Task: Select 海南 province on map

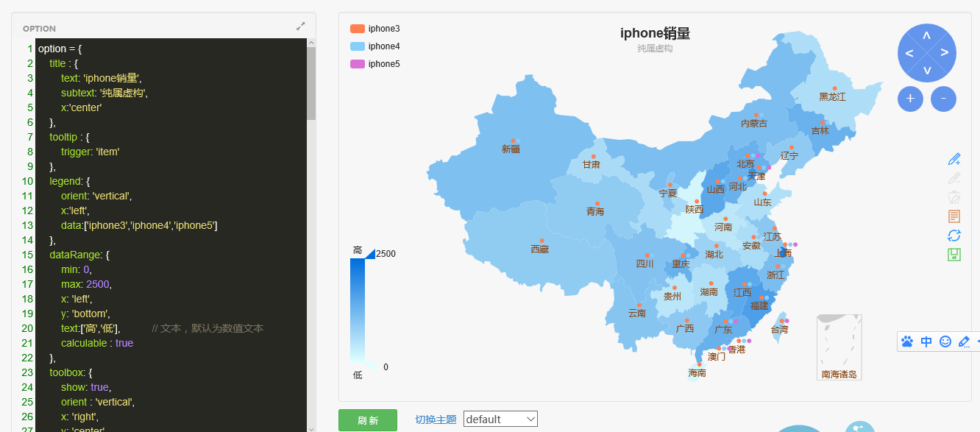Action: point(697,373)
